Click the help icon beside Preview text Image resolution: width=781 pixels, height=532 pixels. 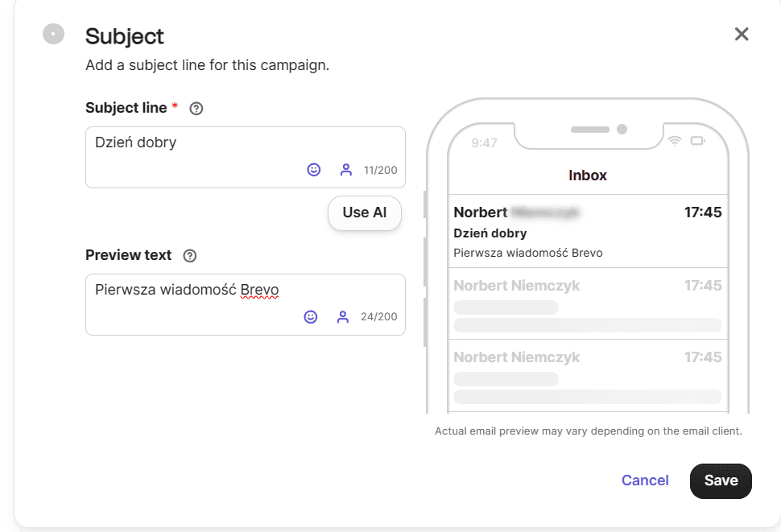(190, 256)
